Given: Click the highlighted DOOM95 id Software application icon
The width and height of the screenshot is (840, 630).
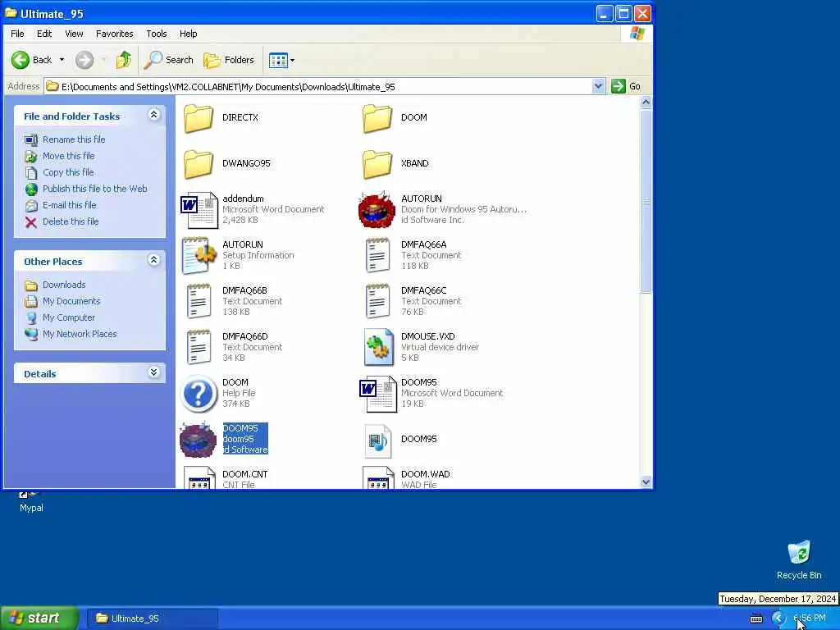Looking at the screenshot, I should [199, 440].
